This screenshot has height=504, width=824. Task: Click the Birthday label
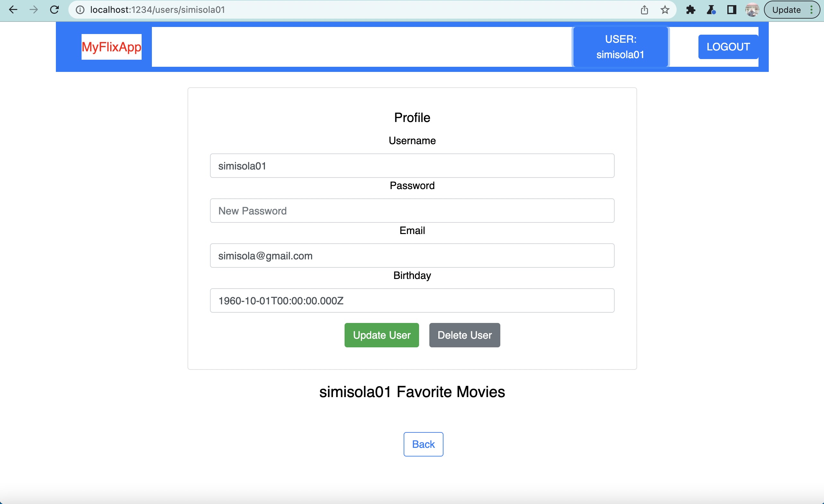412,275
